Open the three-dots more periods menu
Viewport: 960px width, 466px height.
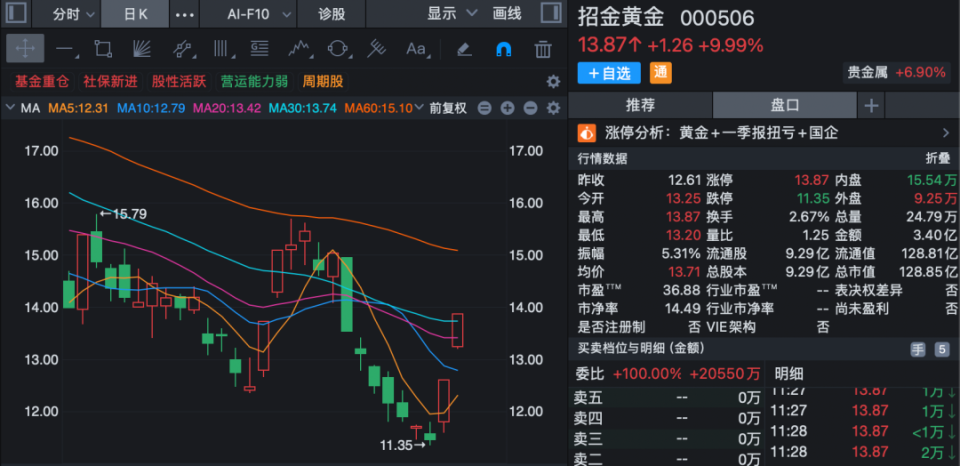coord(184,13)
